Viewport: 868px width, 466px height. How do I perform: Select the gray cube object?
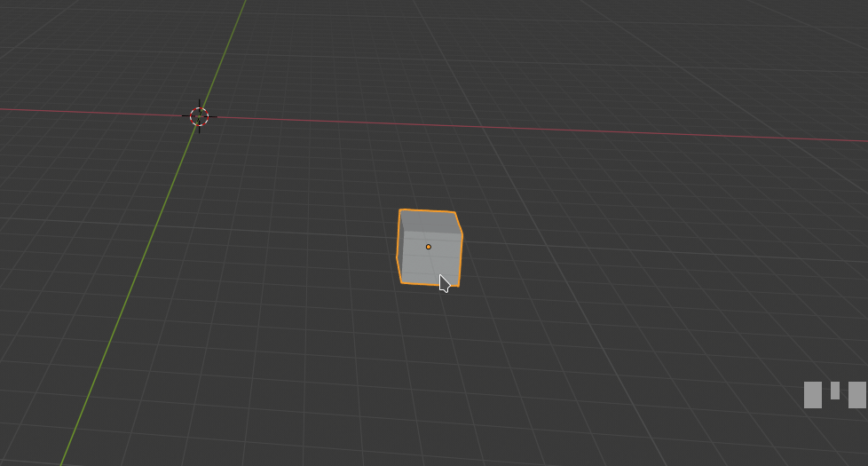[x=430, y=248]
